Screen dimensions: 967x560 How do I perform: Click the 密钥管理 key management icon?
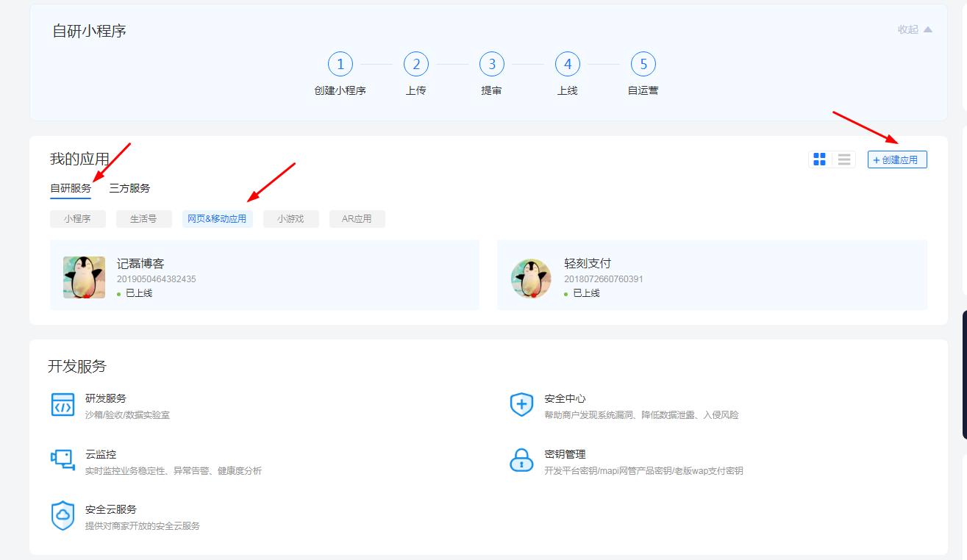pos(521,459)
